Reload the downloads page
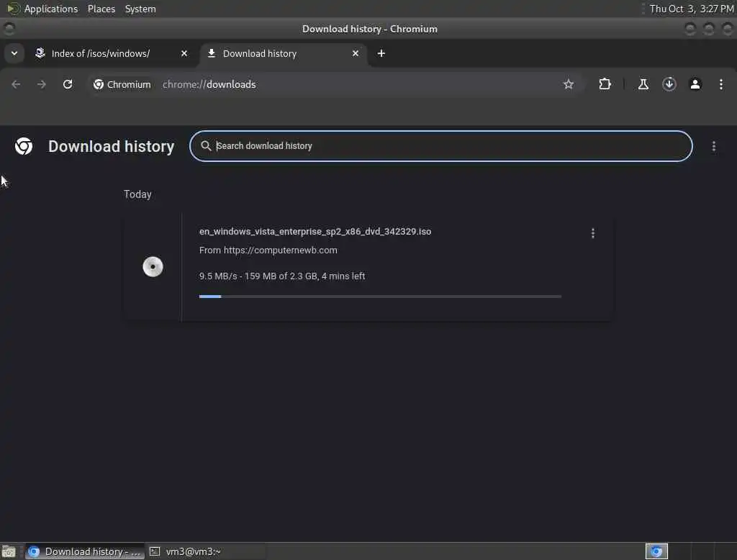This screenshot has height=560, width=737. [68, 84]
